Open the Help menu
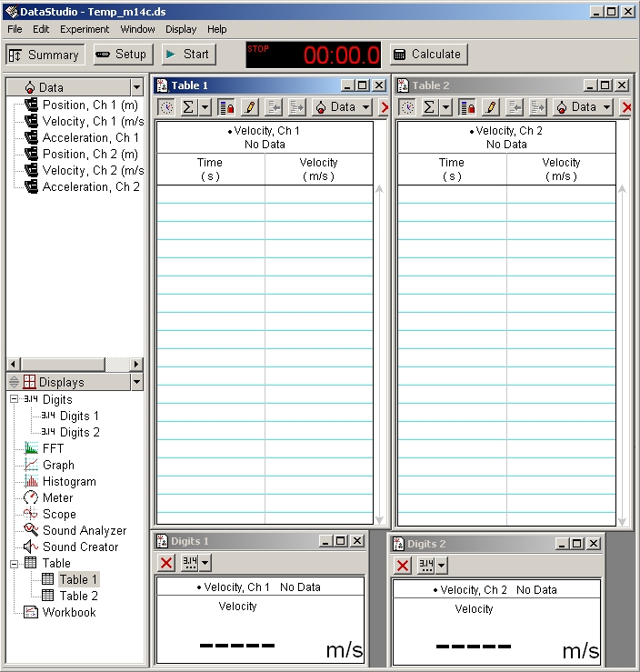Screen dimensions: 640x672 click(x=216, y=29)
